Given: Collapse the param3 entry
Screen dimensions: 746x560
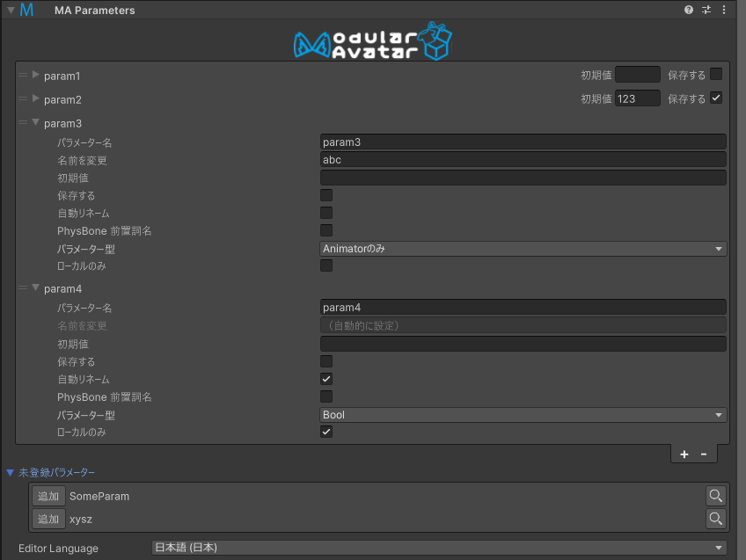Looking at the screenshot, I should coord(36,123).
